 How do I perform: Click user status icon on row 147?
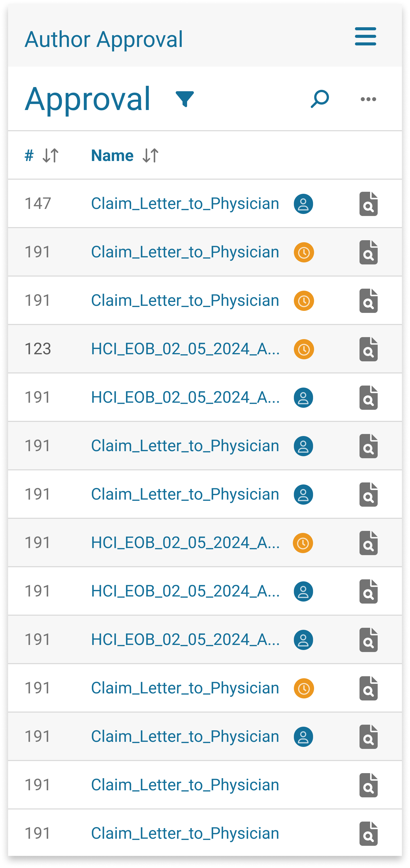303,204
